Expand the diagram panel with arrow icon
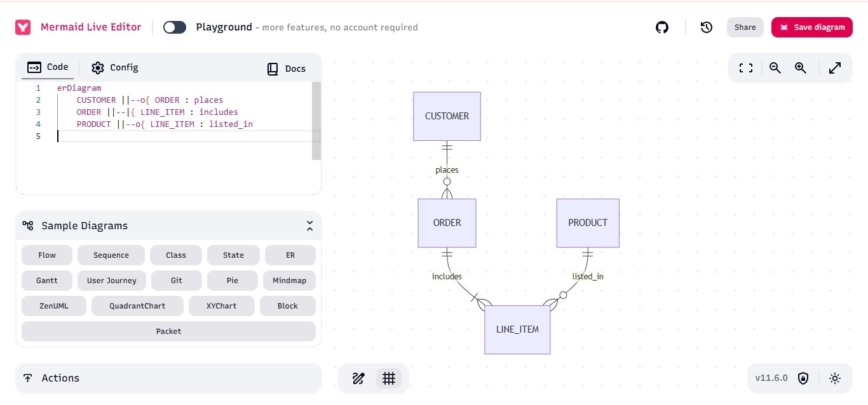This screenshot has width=868, height=405. tap(836, 68)
